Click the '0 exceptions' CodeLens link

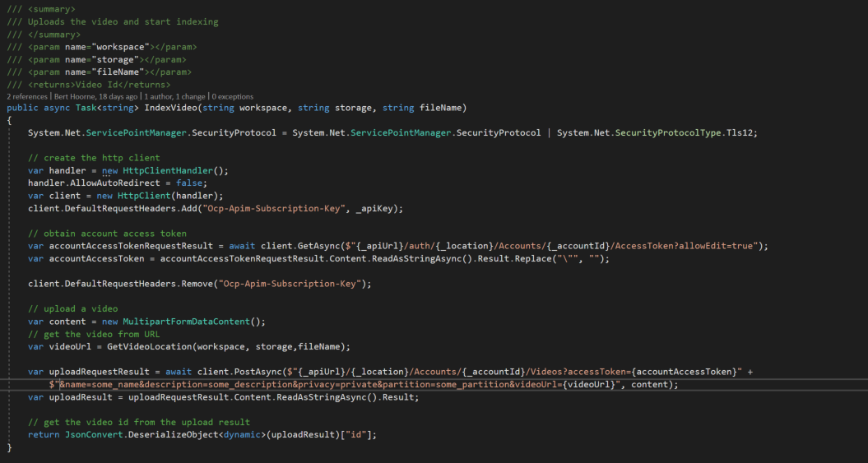click(233, 96)
